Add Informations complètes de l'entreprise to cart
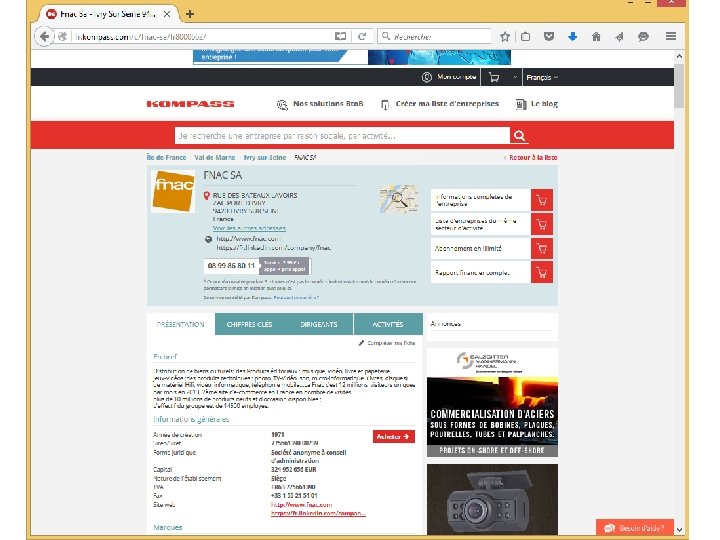This screenshot has width=720, height=540. [542, 200]
